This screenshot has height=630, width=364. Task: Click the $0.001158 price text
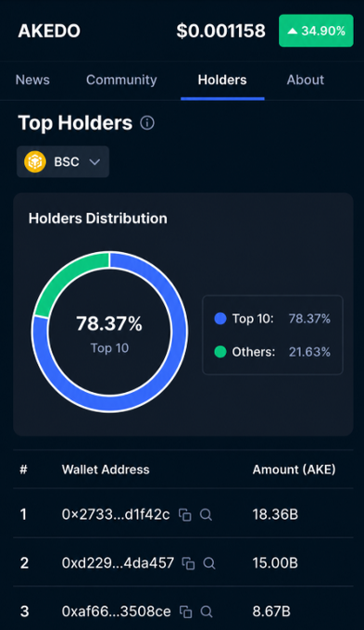point(221,31)
